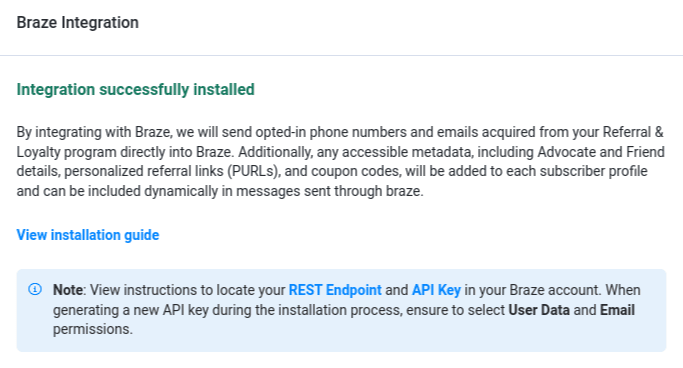Viewport: 683px width, 368px height.
Task: Click the horizontal divider below the title
Action: point(342,56)
